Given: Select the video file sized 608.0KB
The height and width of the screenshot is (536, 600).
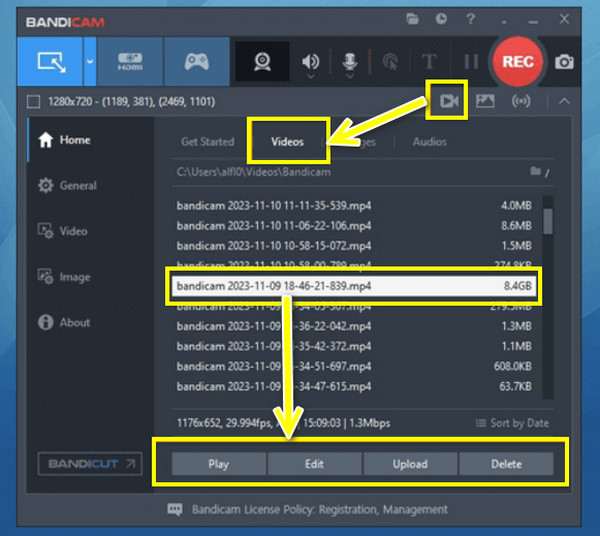Looking at the screenshot, I should 354,367.
